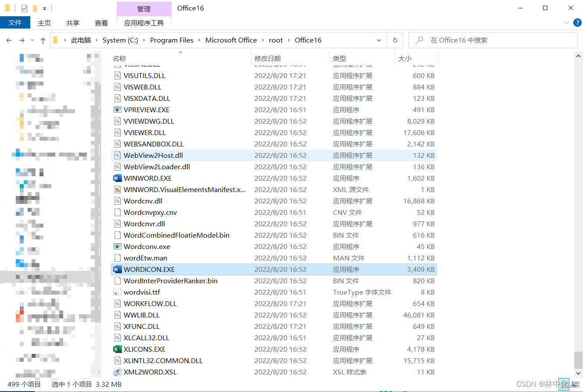
Task: Click the 在 Office16 中搜索 search box
Action: pos(493,40)
